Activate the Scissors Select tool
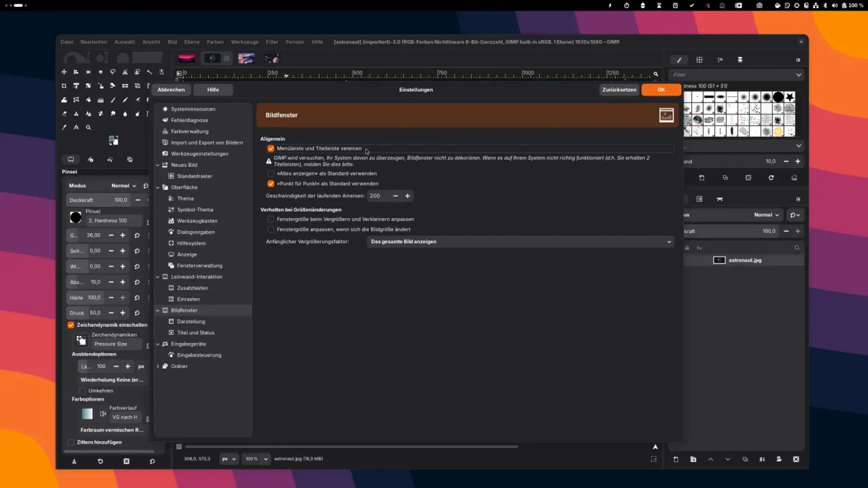Image resolution: width=868 pixels, height=488 pixels. [x=125, y=72]
